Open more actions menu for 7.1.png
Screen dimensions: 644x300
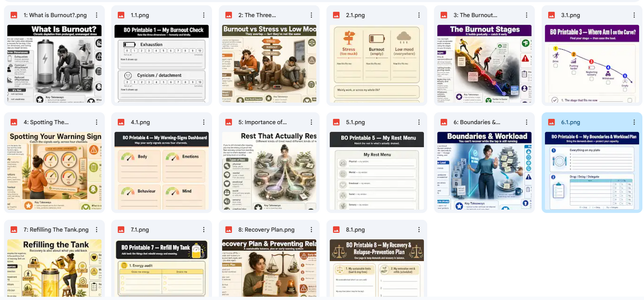point(204,230)
